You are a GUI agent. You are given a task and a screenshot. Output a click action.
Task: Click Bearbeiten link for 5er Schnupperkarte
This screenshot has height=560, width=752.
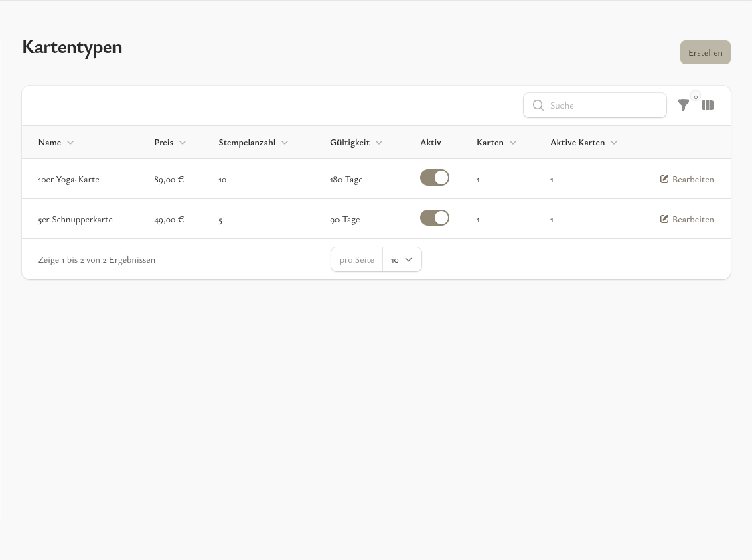(x=693, y=219)
